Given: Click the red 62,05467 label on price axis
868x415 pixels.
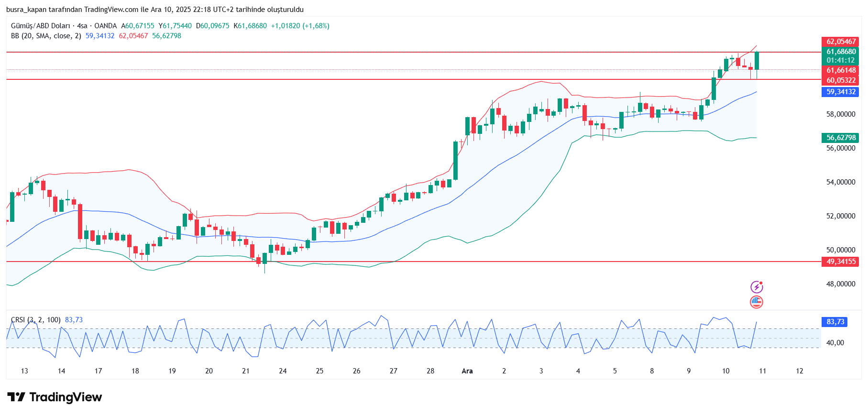Looking at the screenshot, I should (840, 42).
